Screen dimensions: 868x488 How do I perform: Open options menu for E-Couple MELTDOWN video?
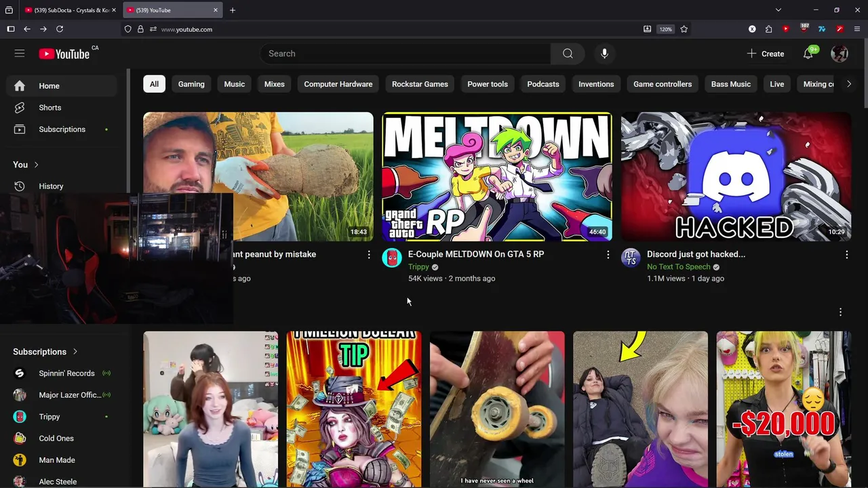(x=608, y=255)
